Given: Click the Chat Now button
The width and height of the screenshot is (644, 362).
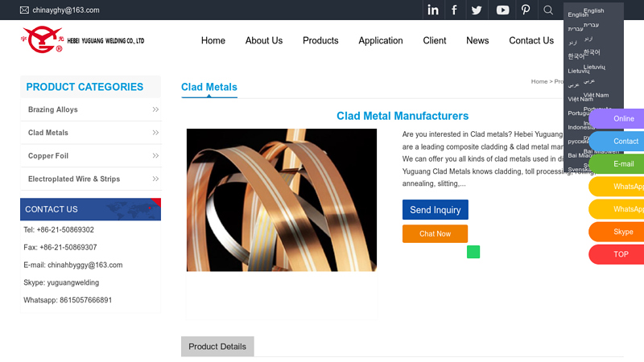Looking at the screenshot, I should click(435, 233).
